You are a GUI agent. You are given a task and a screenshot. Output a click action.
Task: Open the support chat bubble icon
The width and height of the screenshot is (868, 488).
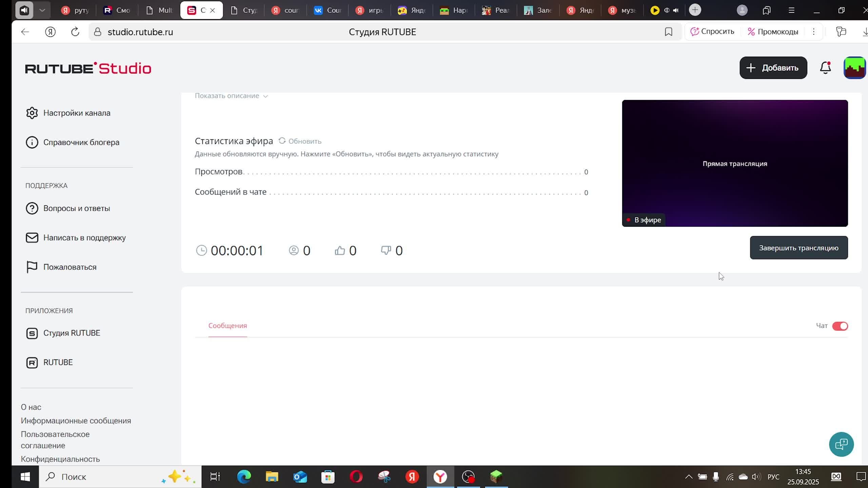[x=841, y=444]
